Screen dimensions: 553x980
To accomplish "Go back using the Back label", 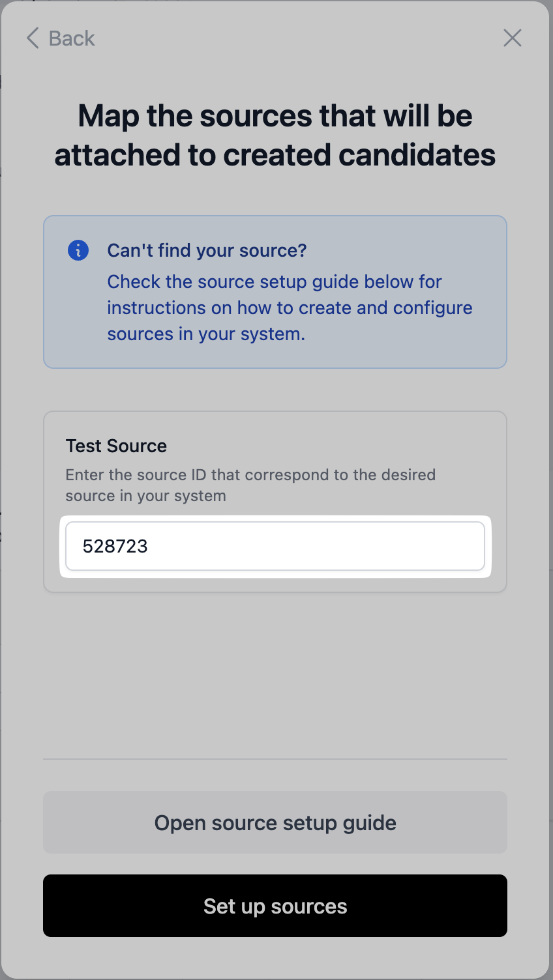I will coord(72,38).
